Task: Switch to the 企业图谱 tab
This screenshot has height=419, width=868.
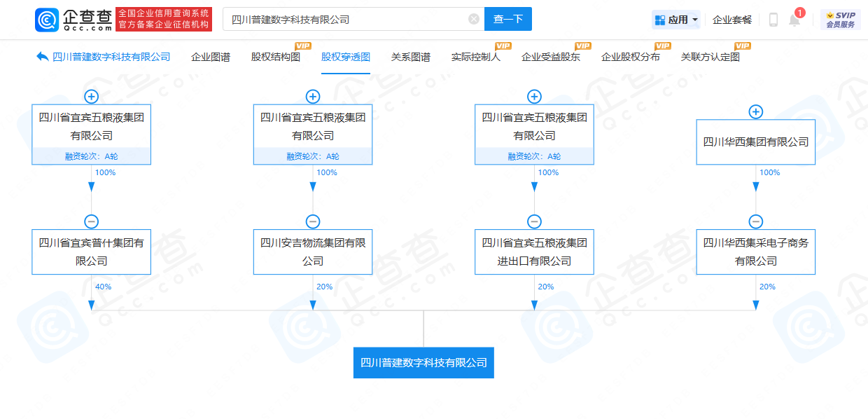Action: [211, 57]
